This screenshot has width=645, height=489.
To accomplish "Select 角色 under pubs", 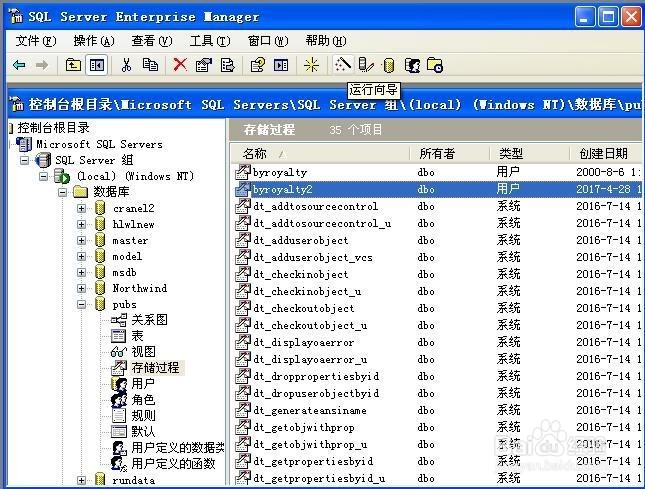I will 143,400.
